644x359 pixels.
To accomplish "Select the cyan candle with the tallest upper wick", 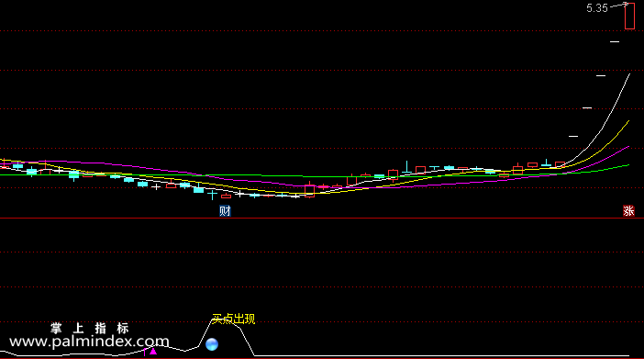I will [406, 167].
